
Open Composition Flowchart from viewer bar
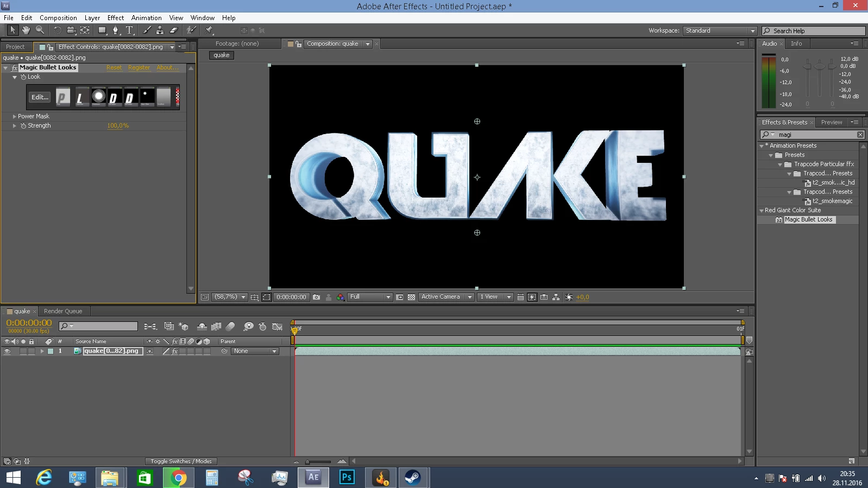556,297
